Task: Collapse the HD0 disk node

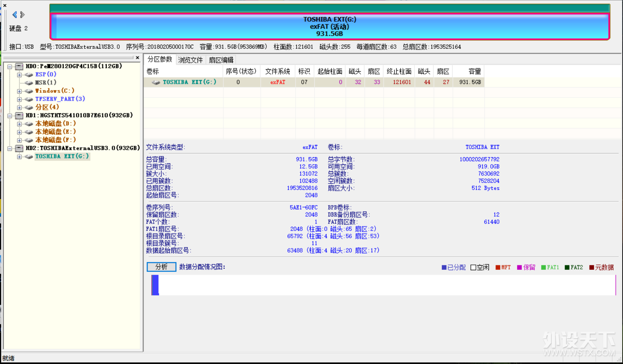Action: (10, 66)
